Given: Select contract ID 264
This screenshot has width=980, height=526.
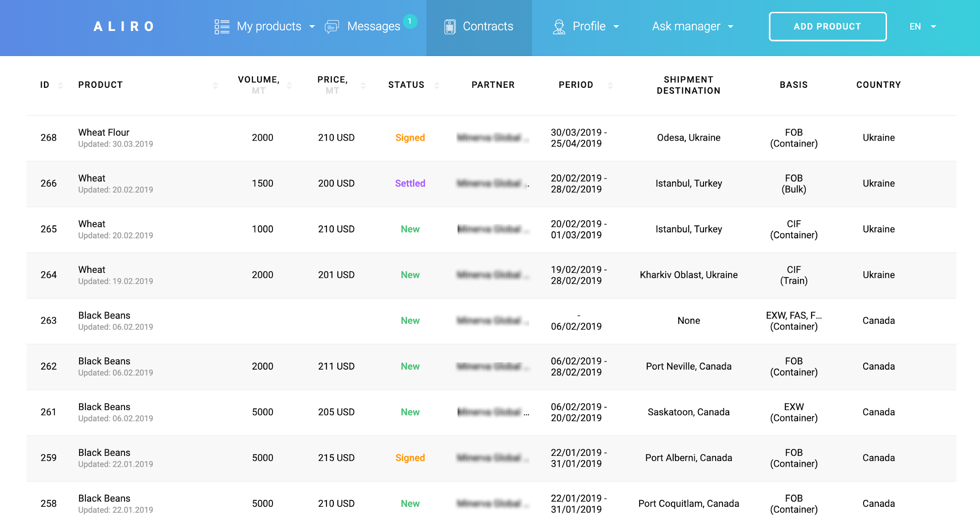Looking at the screenshot, I should 49,275.
